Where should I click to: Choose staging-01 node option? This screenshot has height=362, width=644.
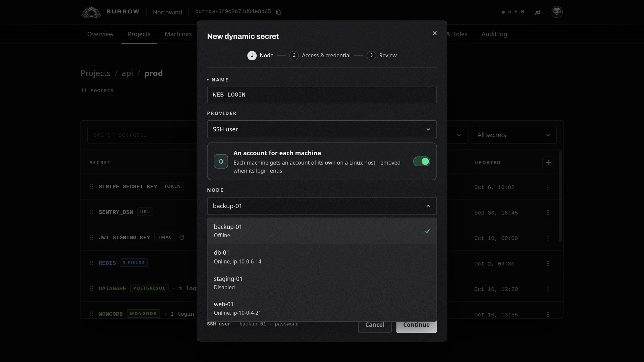click(x=322, y=283)
